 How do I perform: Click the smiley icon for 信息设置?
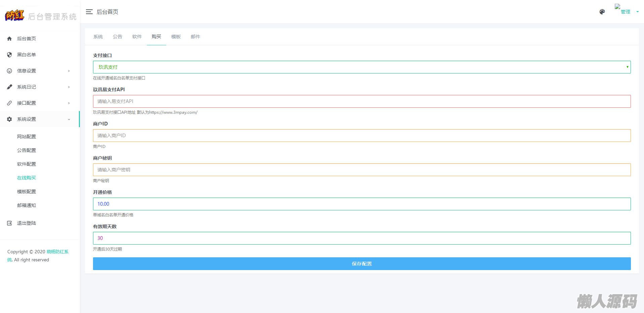(9, 71)
